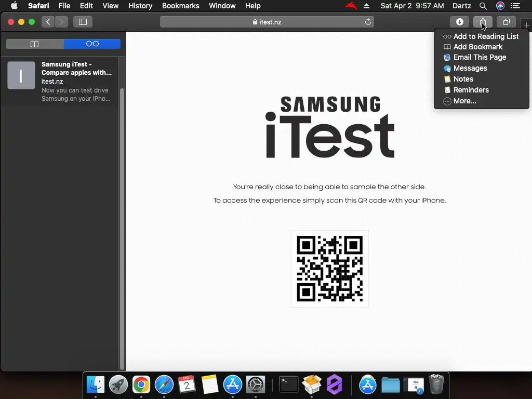This screenshot has width=532, height=399.
Task: Open the Safari menu
Action: 38,6
